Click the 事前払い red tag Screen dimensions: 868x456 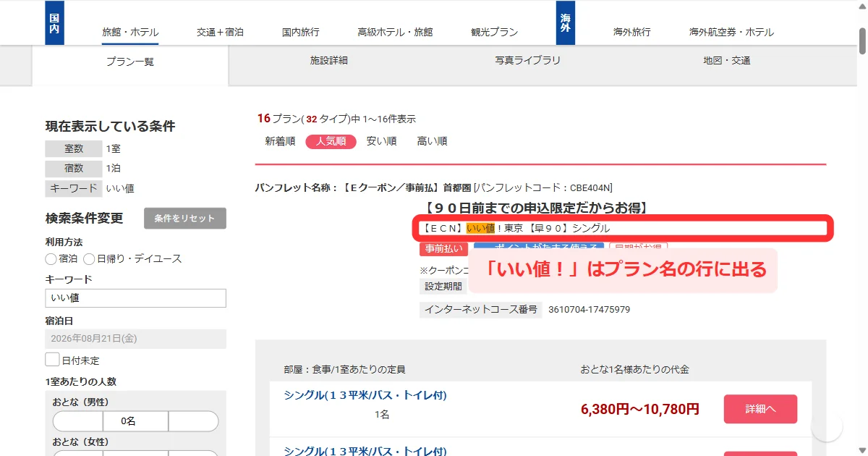[x=443, y=249]
